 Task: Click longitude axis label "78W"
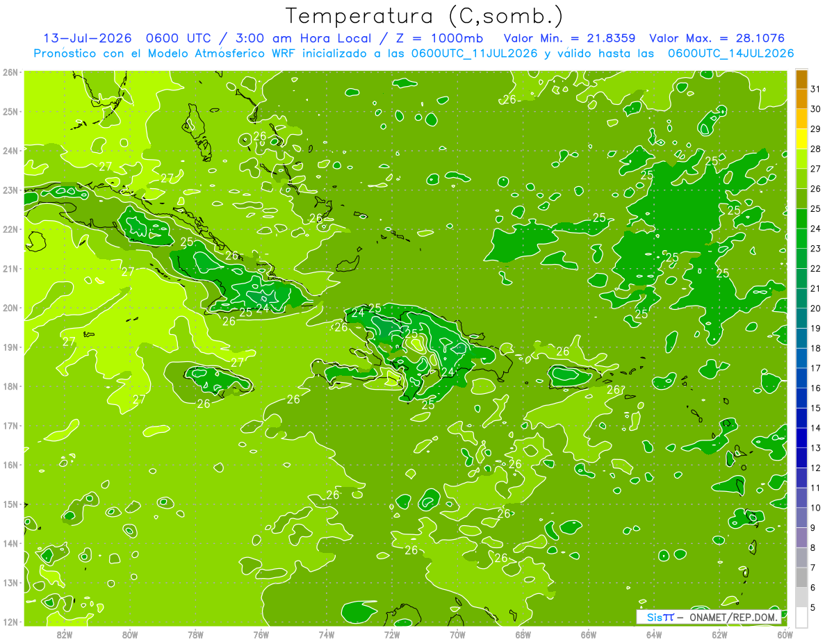click(x=195, y=634)
